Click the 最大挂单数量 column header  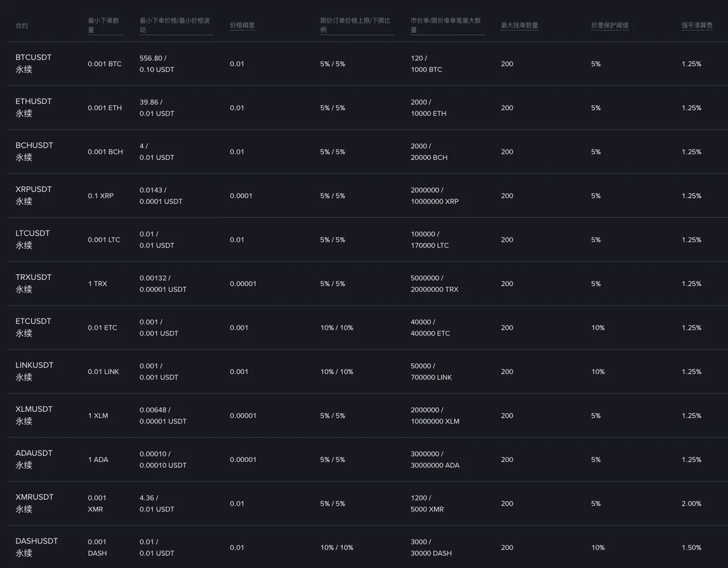tap(520, 25)
